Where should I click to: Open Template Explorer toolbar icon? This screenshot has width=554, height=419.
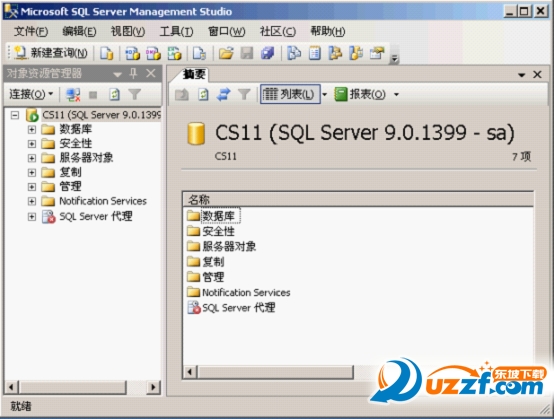pos(356,53)
